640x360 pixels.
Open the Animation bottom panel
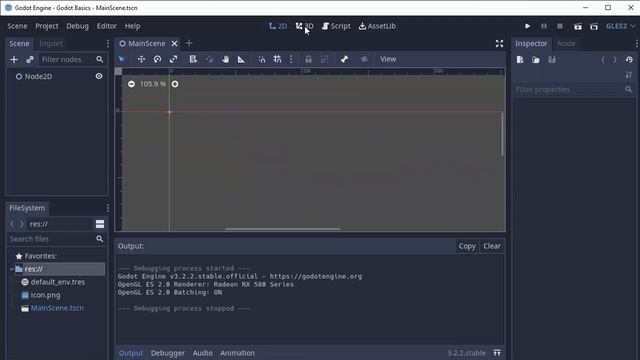coord(237,353)
